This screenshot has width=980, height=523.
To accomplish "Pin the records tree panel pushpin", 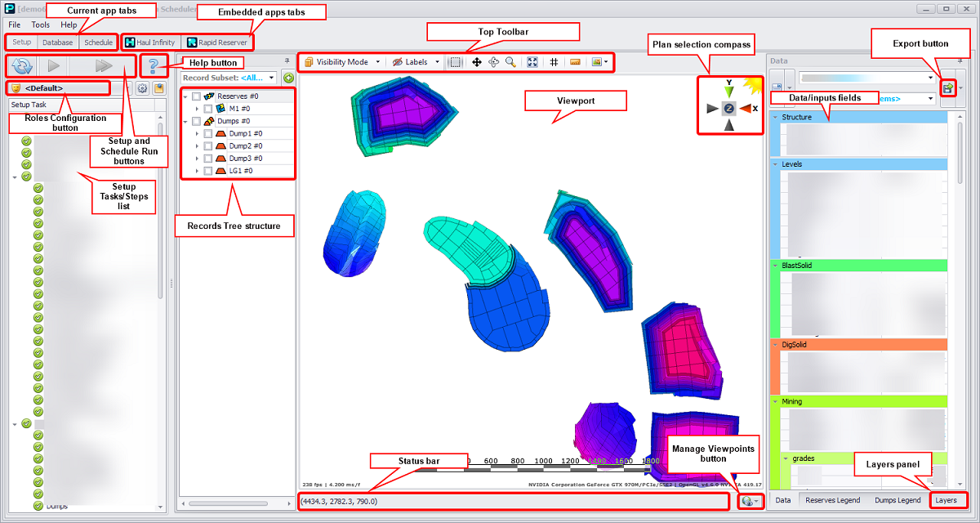I will pyautogui.click(x=287, y=60).
